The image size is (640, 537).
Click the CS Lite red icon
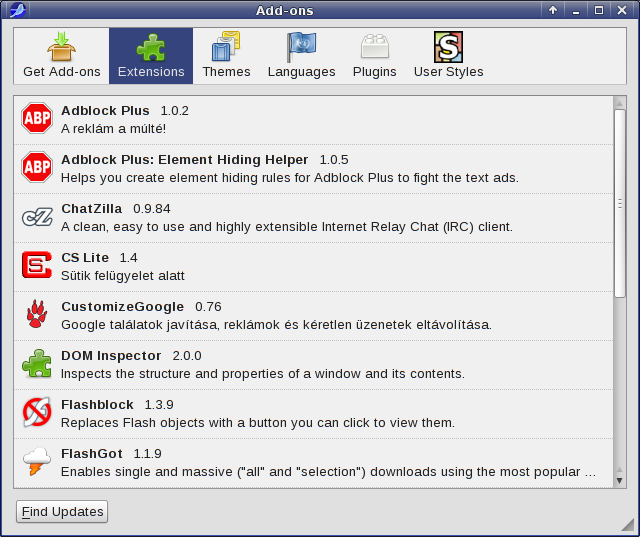pyautogui.click(x=37, y=265)
